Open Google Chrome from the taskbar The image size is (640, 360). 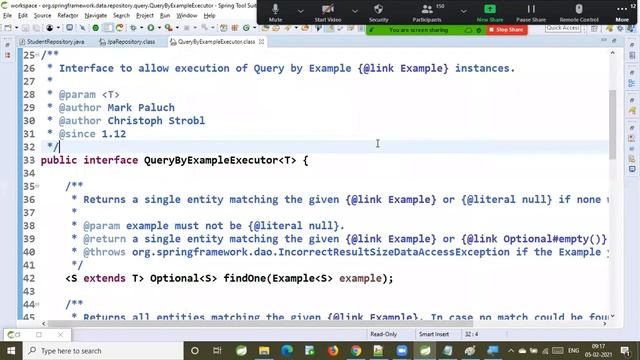point(356,351)
